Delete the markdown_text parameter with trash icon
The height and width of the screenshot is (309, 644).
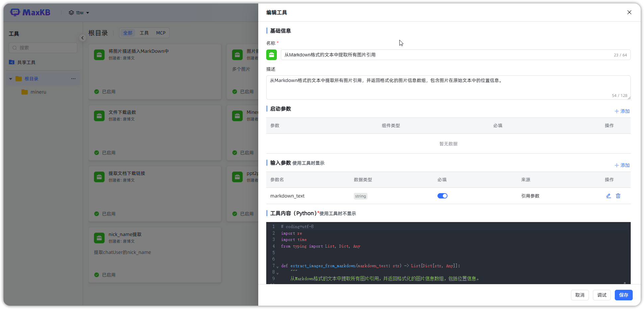pyautogui.click(x=618, y=196)
